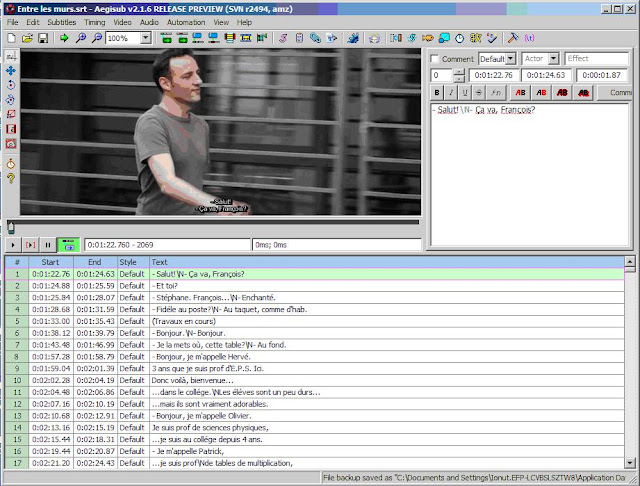Open the Subtitles menu

(x=62, y=22)
